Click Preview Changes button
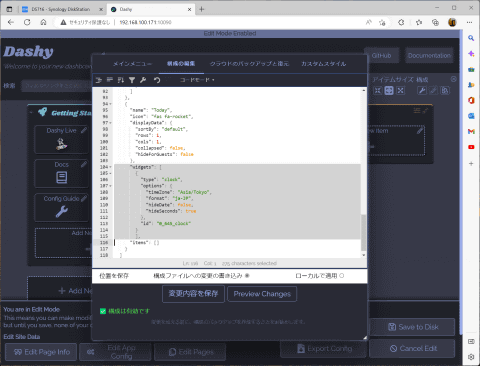Screen dimensions: 480x366 (262, 294)
